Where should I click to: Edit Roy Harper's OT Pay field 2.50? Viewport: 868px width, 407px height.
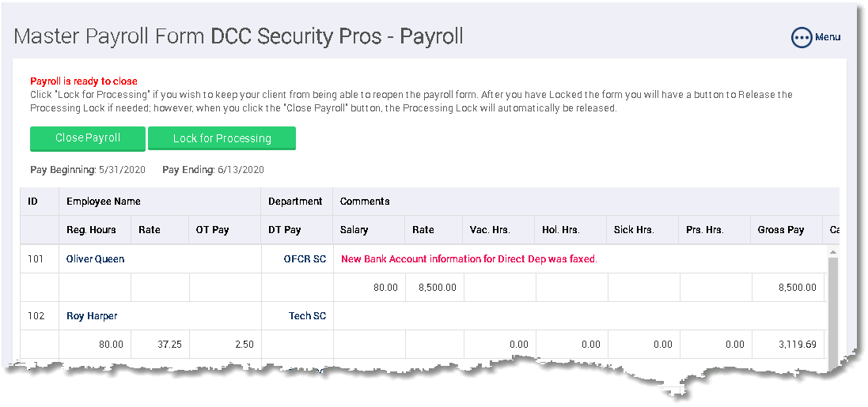225,345
